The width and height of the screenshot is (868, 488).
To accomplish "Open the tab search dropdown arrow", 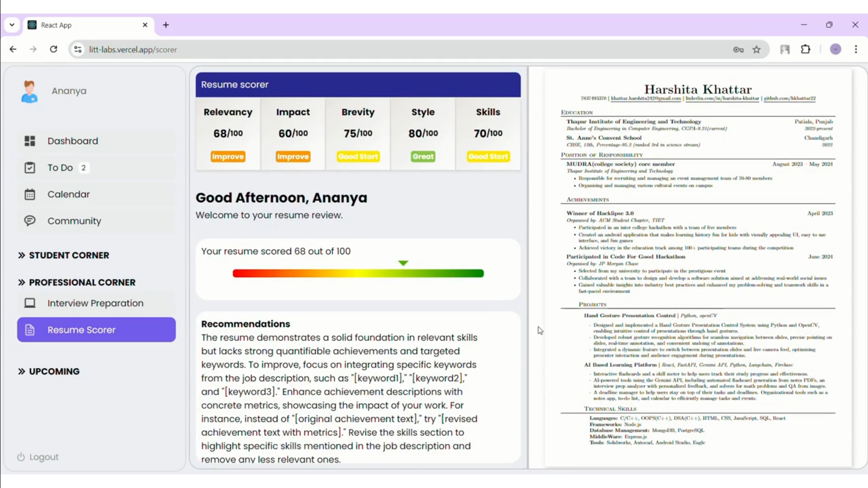I will click(x=12, y=25).
